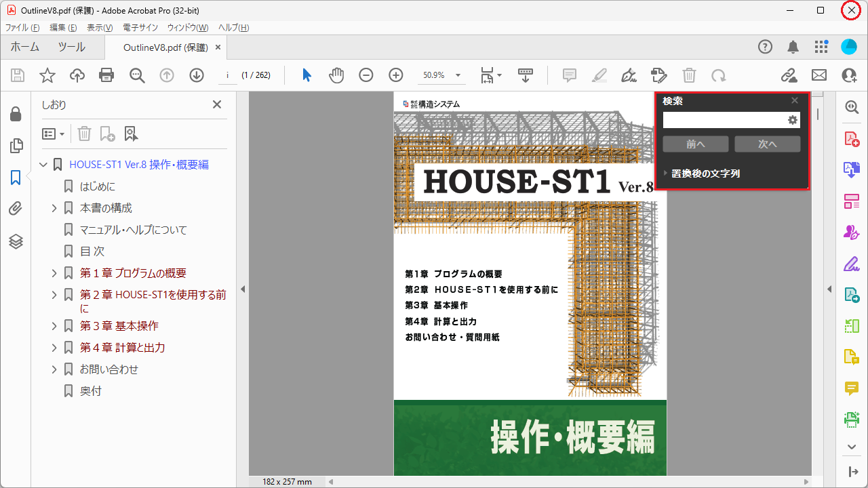Viewport: 868px width, 488px height.
Task: Expand 置換後の文字列 section in search
Action: [x=666, y=174]
